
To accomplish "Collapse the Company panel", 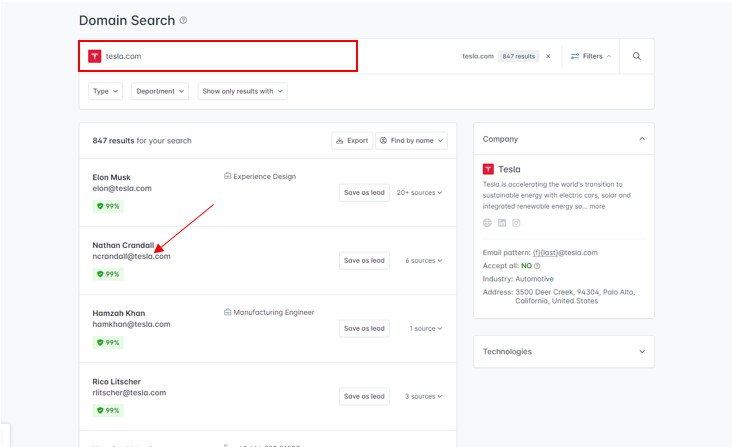I will (x=642, y=139).
